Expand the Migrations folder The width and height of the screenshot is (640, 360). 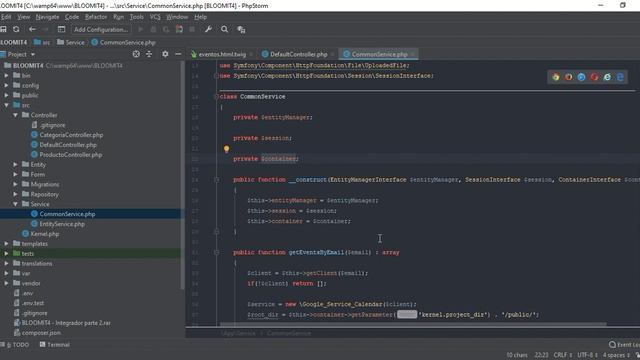16,184
